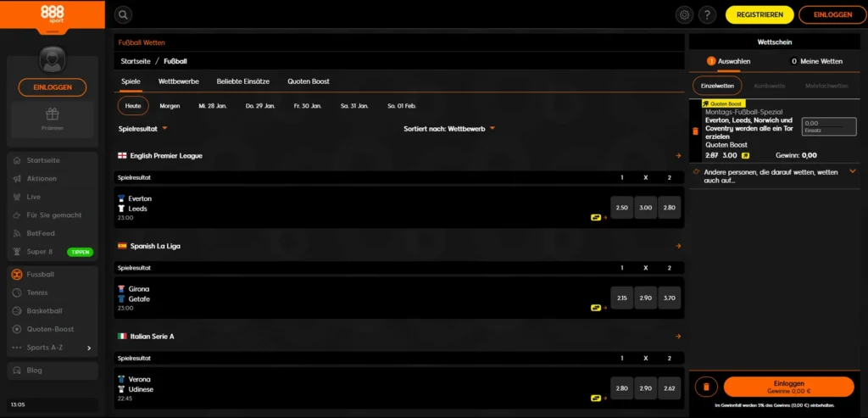Select Verona Udinese draw odds 2.90
The width and height of the screenshot is (868, 418).
[645, 388]
